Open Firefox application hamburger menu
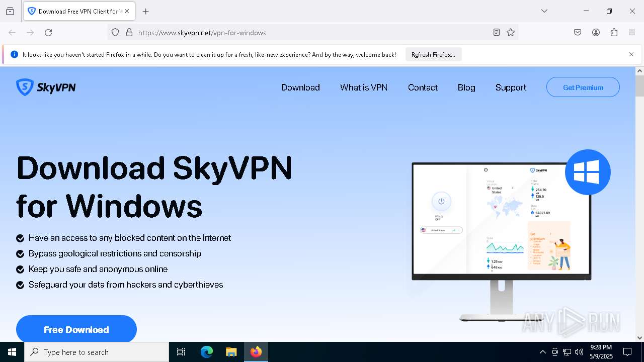Image resolution: width=644 pixels, height=362 pixels. (x=632, y=33)
